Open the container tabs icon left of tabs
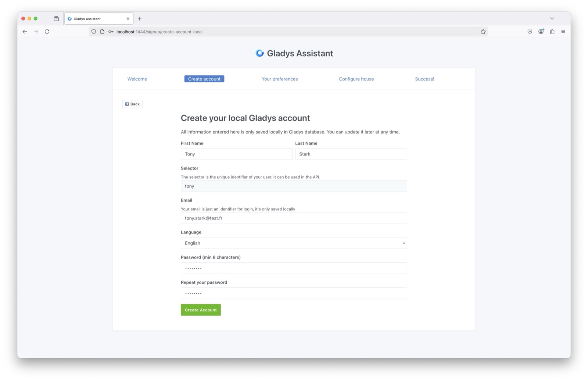588x381 pixels. click(56, 18)
